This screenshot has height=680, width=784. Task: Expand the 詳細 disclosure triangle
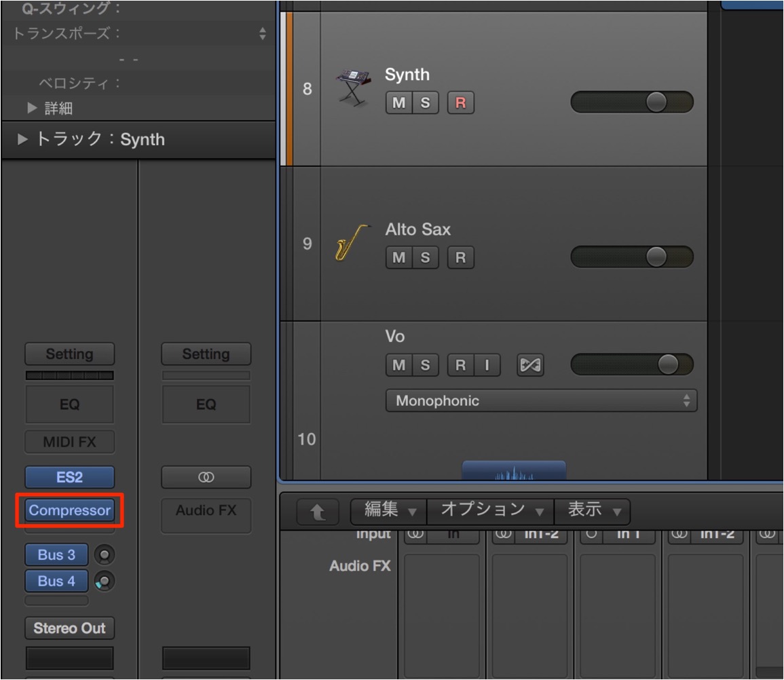click(32, 107)
